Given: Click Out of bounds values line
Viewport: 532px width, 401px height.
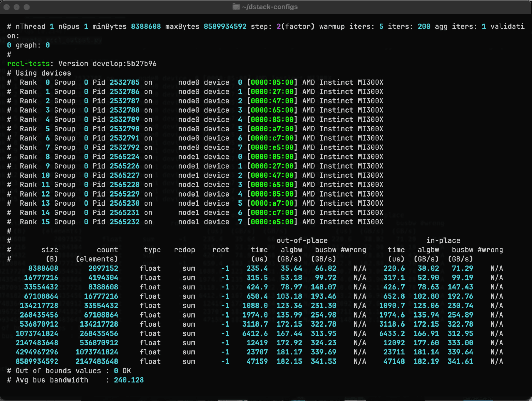Looking at the screenshot, I should pyautogui.click(x=69, y=371).
